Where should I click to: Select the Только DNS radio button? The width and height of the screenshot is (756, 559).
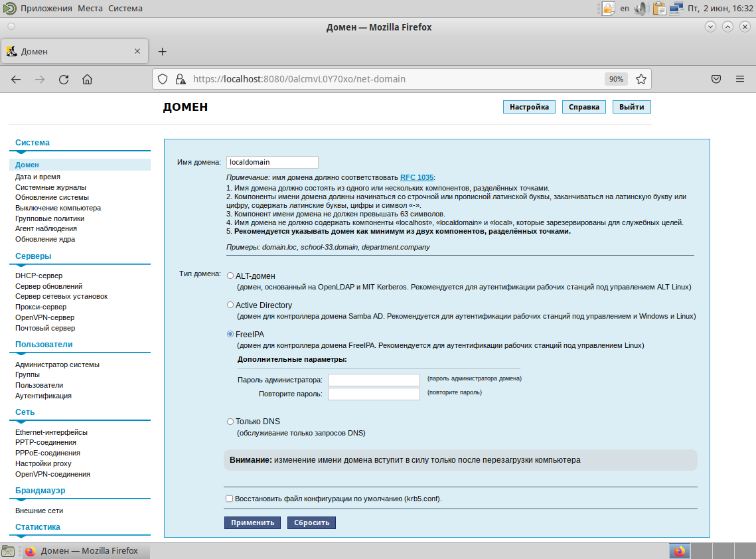click(x=230, y=422)
